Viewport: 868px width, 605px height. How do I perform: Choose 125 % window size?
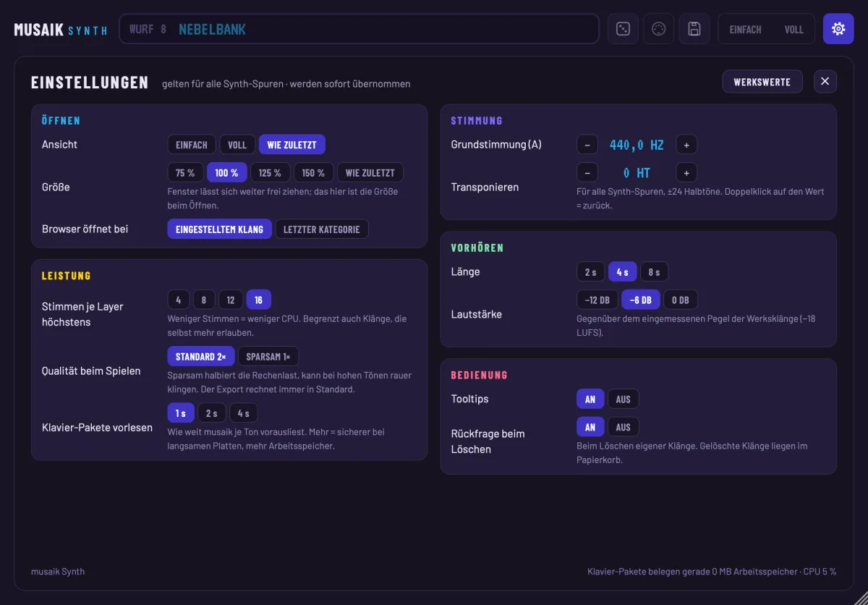(x=271, y=173)
